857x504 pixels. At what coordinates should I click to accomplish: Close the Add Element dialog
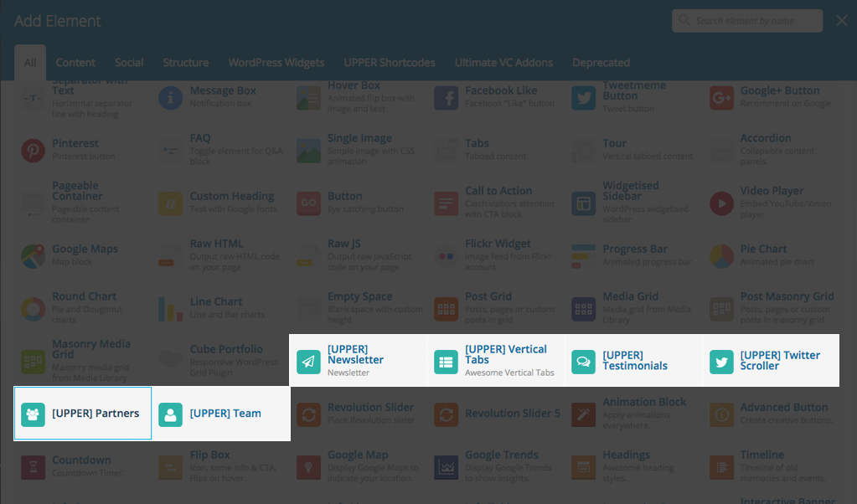click(842, 21)
